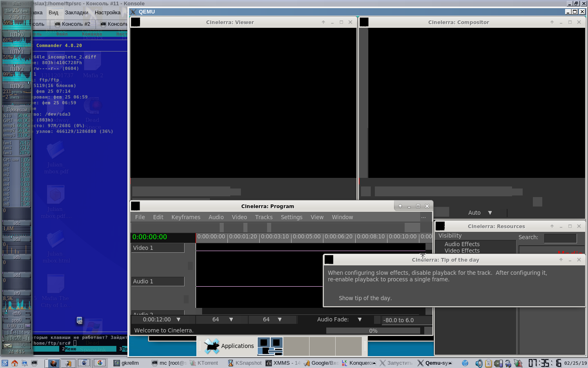
Task: Click the Cinelerra Program window menu icon
Action: click(x=136, y=206)
